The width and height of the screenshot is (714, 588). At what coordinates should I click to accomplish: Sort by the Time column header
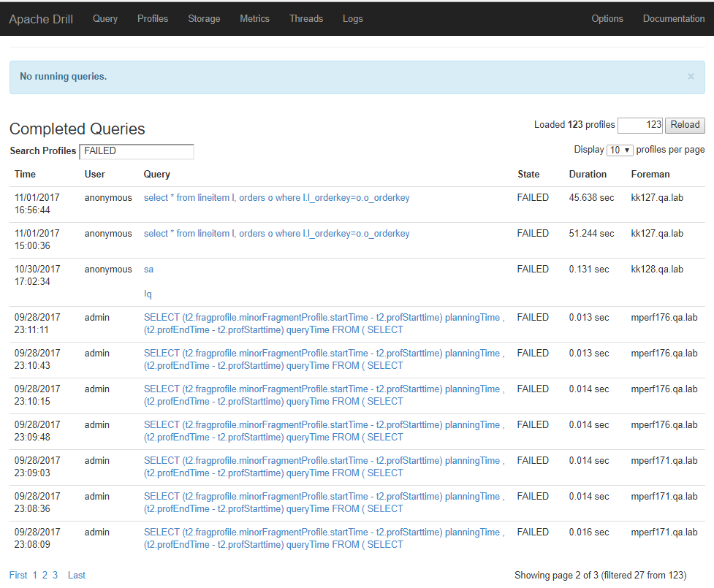25,175
